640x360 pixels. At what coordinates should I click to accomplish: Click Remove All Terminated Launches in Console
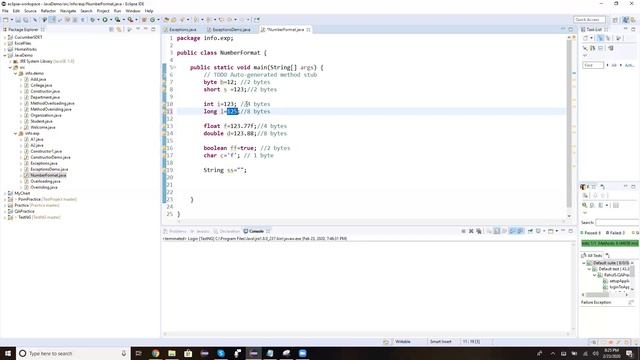(479, 231)
